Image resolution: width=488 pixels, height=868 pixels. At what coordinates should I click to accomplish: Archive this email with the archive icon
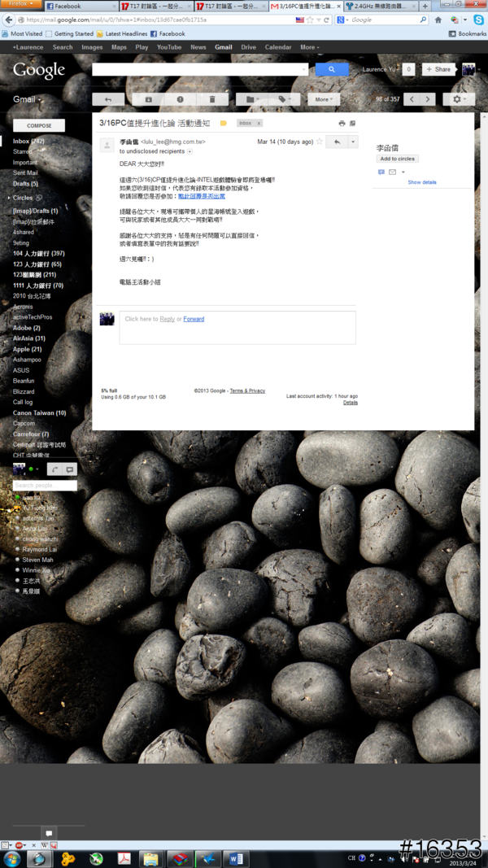pyautogui.click(x=148, y=99)
